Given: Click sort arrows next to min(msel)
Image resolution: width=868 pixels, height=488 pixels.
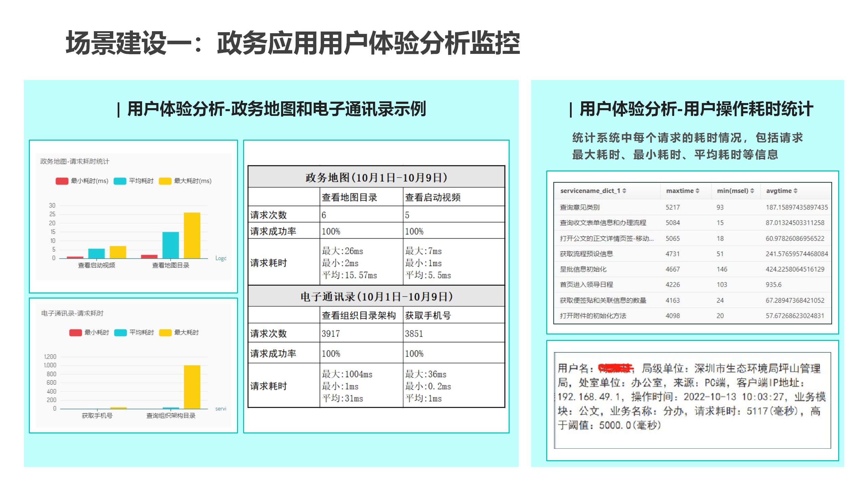Looking at the screenshot, I should click(752, 191).
